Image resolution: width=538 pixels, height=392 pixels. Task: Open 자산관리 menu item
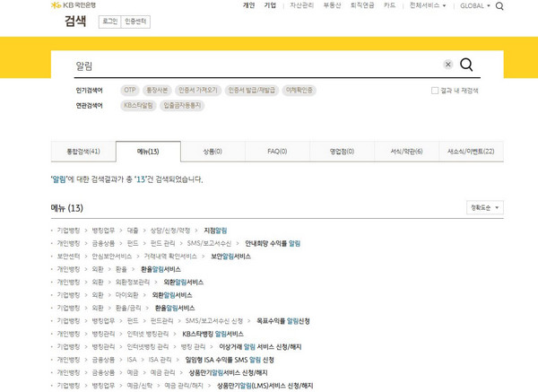coord(301,5)
